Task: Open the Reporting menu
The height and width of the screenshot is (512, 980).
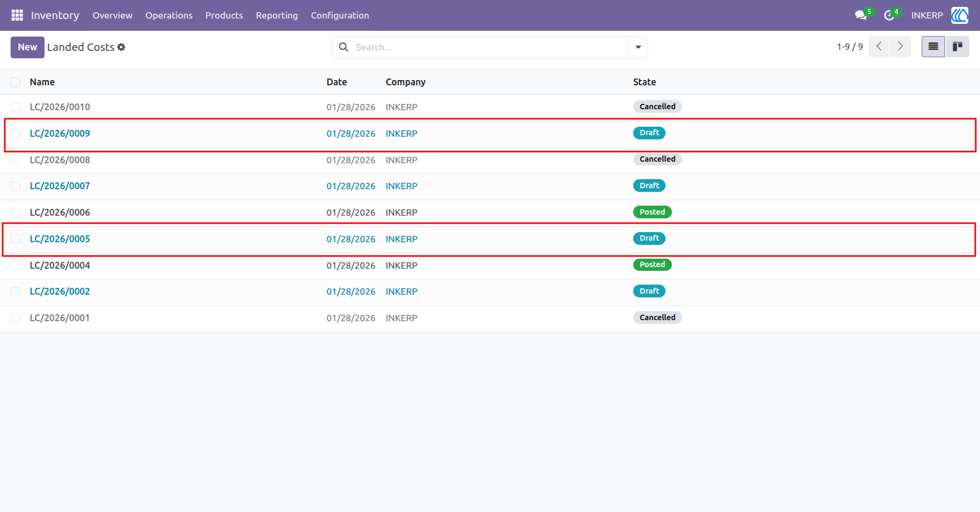Action: pos(277,15)
